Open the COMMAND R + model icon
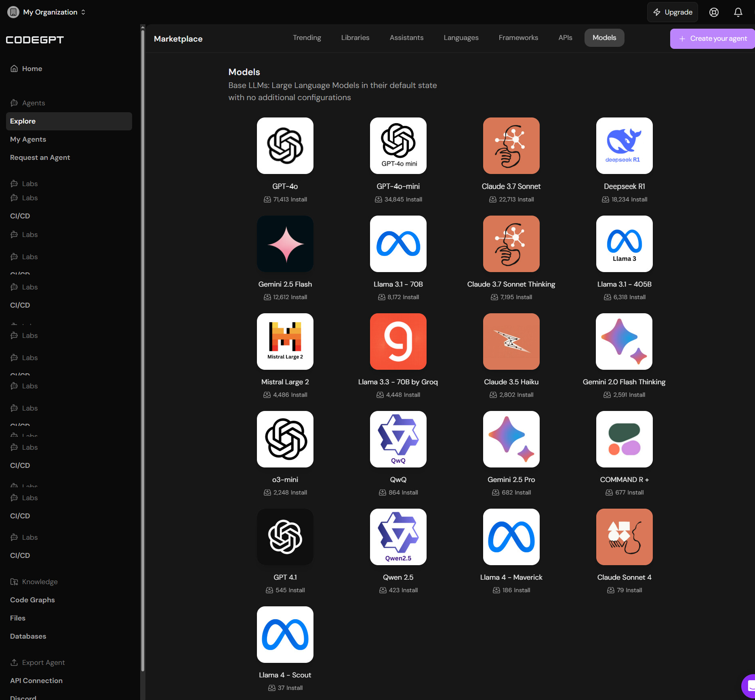 624,439
